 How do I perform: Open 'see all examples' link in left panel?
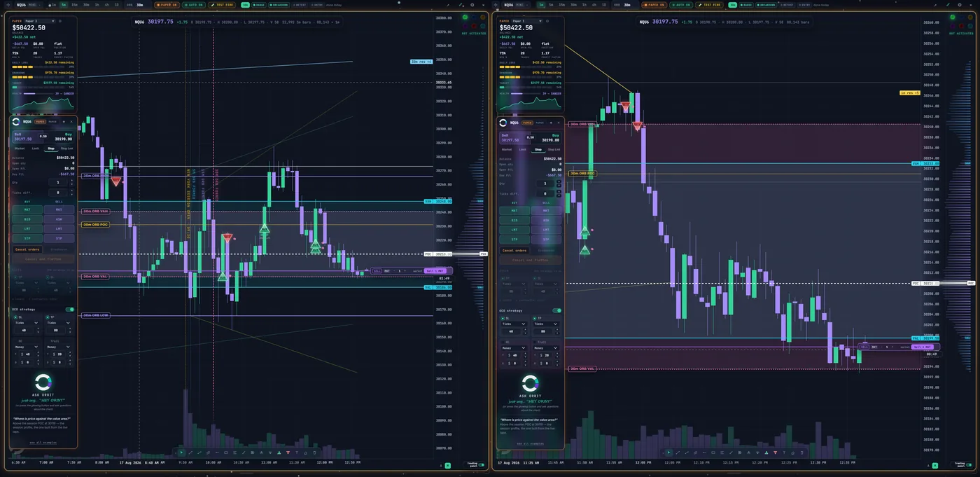[x=42, y=443]
